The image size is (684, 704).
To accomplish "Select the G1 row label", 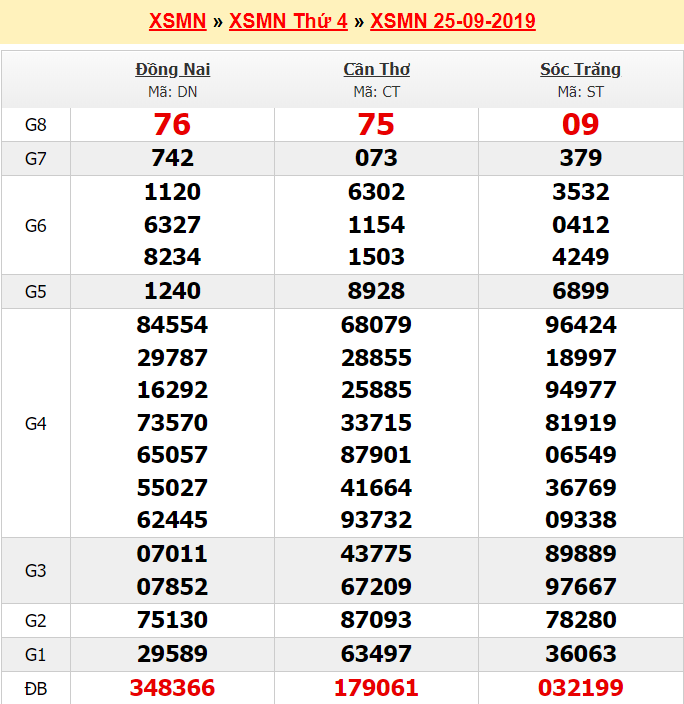I will pyautogui.click(x=35, y=655).
